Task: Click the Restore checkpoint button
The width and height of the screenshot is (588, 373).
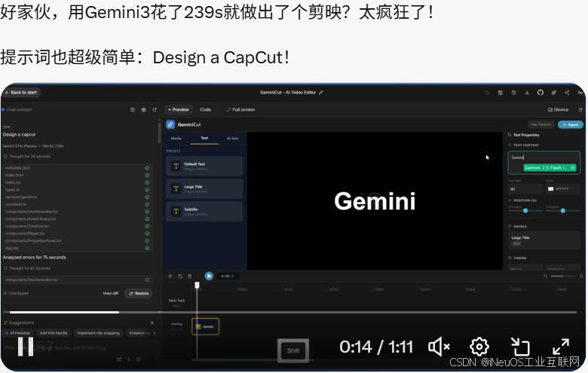Action: point(139,293)
